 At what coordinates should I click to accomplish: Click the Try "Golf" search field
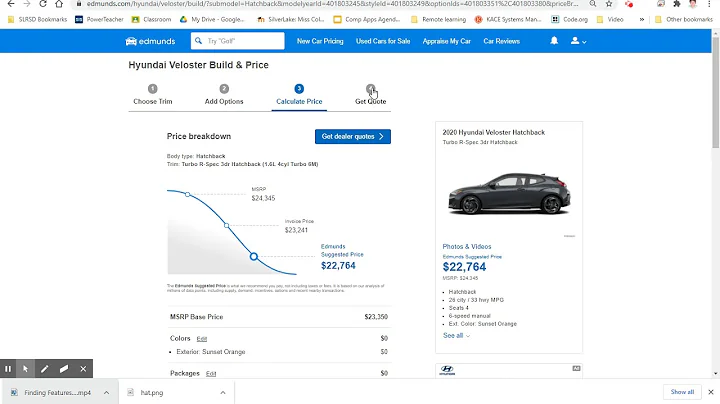tap(243, 41)
